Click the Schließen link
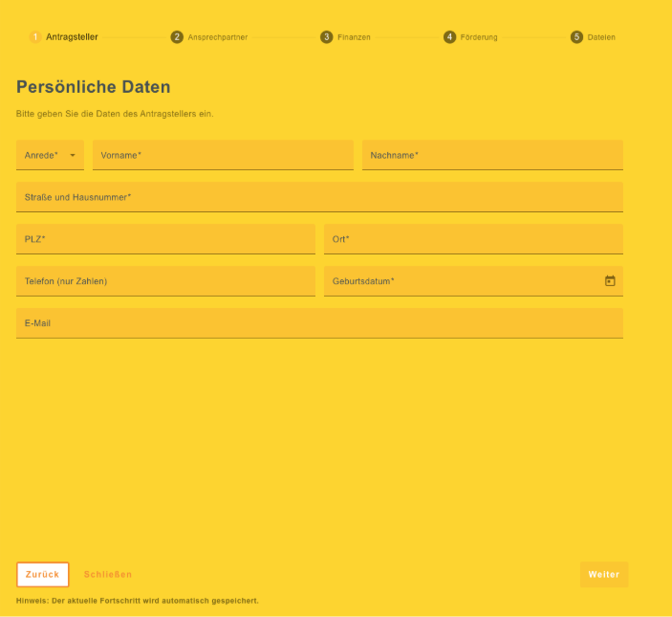672x617 pixels. tap(108, 574)
